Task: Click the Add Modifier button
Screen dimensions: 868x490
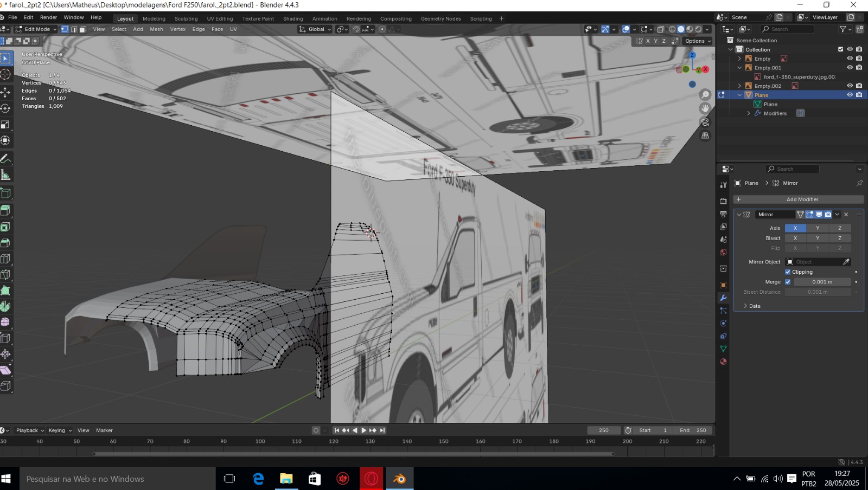Action: (799, 199)
